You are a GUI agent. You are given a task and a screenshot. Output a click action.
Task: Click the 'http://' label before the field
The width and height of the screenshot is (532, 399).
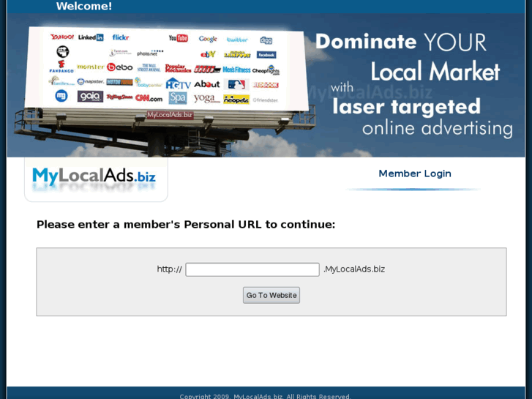point(169,269)
